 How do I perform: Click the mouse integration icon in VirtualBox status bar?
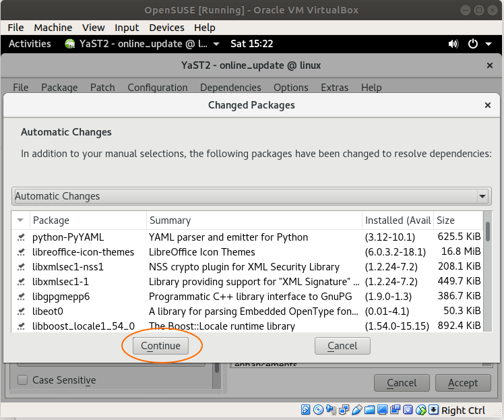point(420,410)
